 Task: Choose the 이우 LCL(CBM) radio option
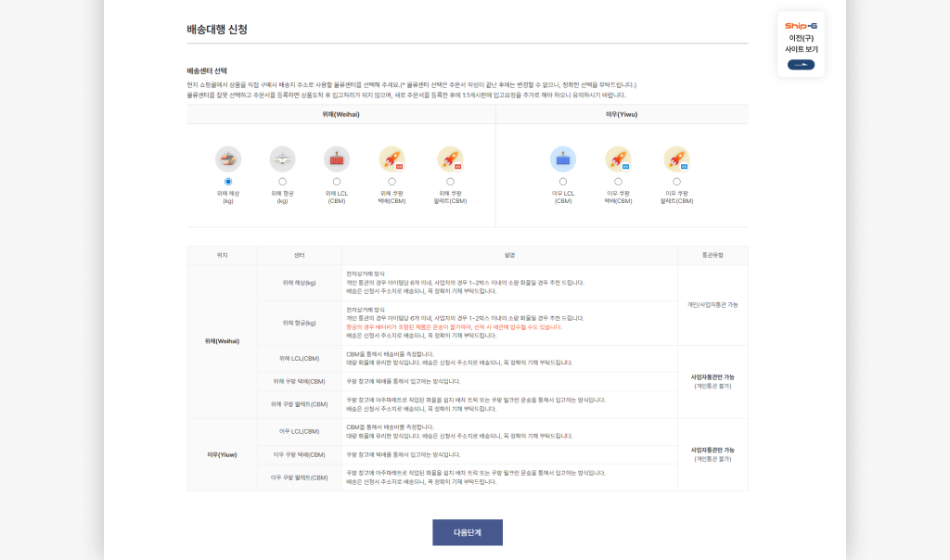pos(563,182)
